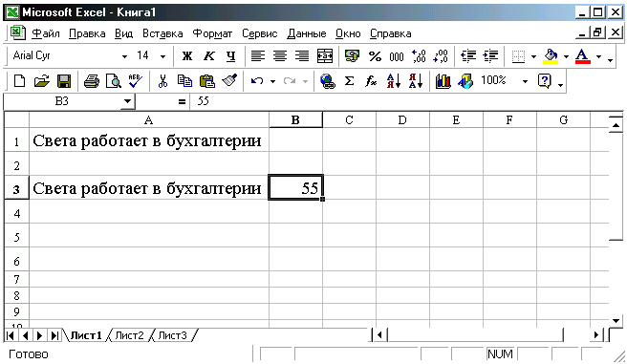This screenshot has height=364, width=627.
Task: Decrease decimal places icon
Action: click(x=441, y=56)
